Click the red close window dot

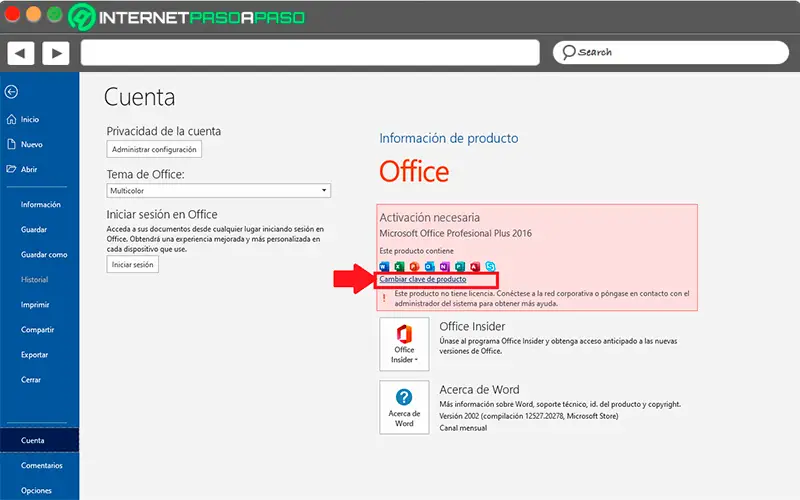[12, 14]
